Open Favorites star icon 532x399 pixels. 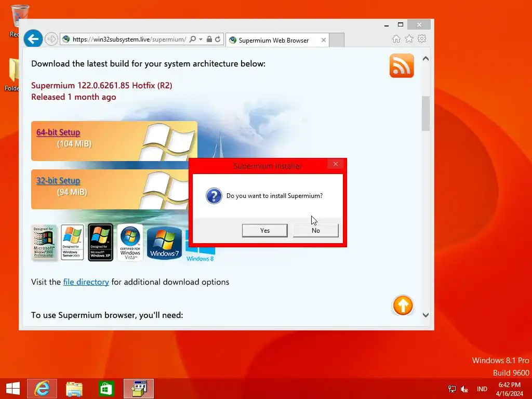(409, 38)
